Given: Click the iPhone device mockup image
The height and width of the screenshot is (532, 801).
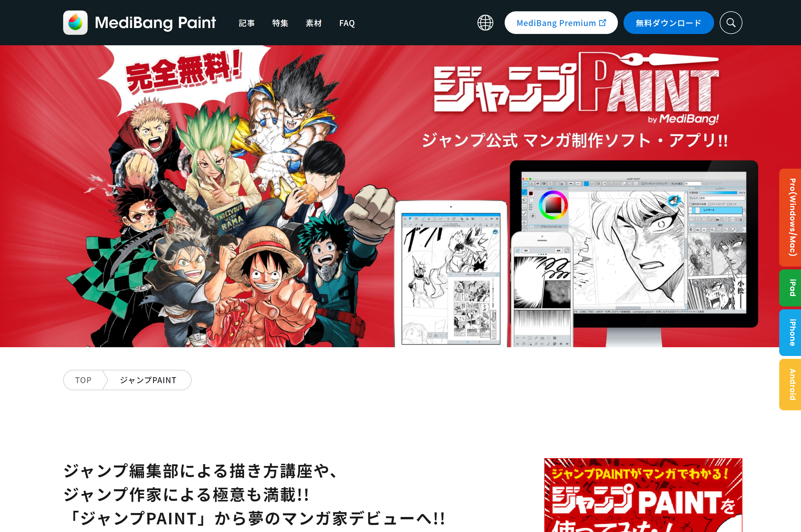Looking at the screenshot, I should (x=542, y=289).
